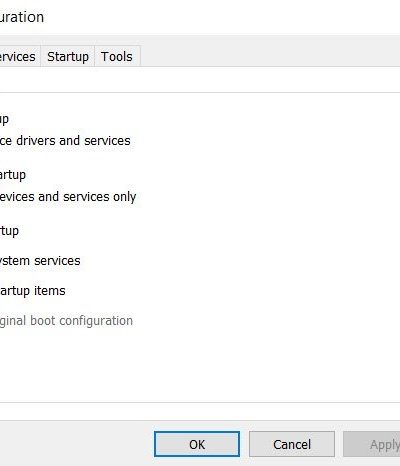Click the greyed-out Apply button
Screen dimensions: 400x466
click(372, 444)
